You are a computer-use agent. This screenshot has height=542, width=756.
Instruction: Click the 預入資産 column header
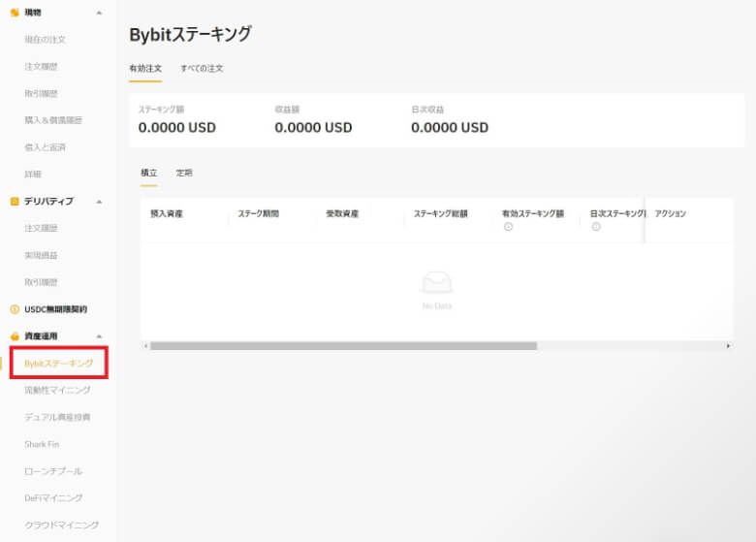(x=167, y=213)
